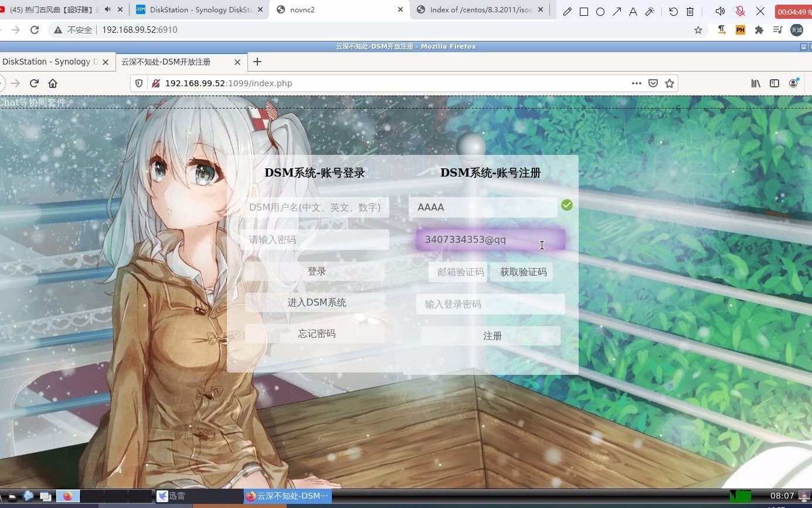Open Firefox tracking protection shield
Screen dimensions: 812x508
point(139,83)
